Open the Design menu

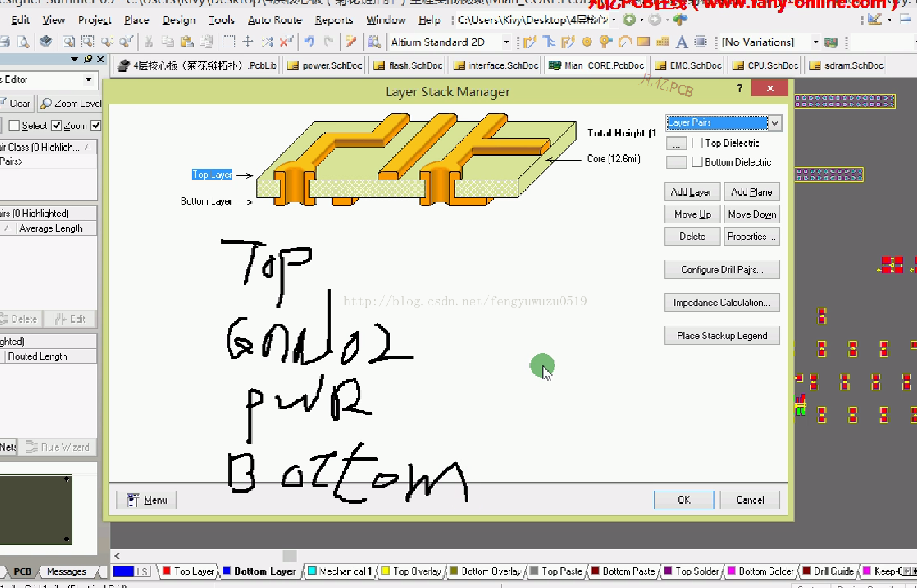tap(179, 20)
